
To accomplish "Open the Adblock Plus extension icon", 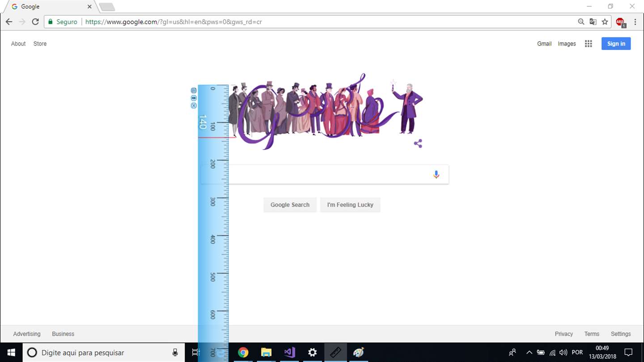I will pyautogui.click(x=620, y=22).
